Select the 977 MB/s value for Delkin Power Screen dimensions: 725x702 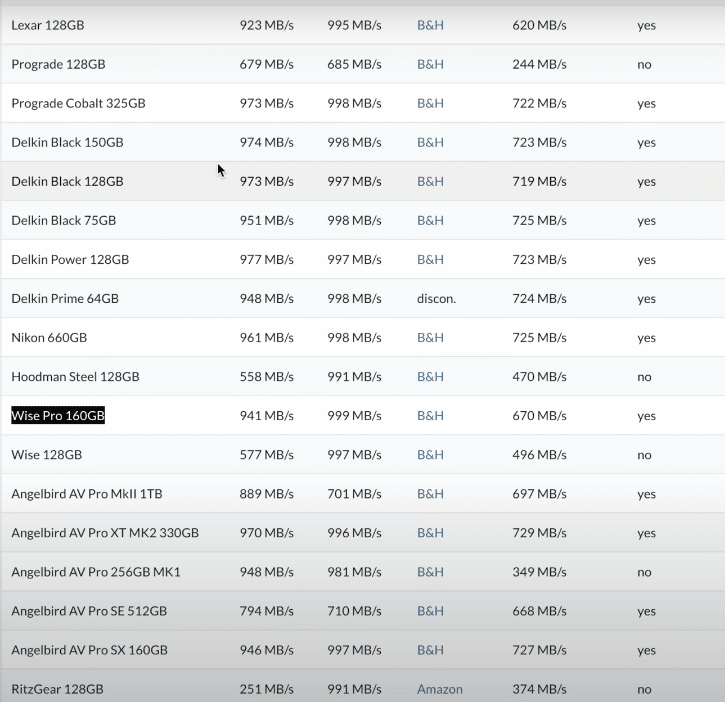tap(266, 259)
